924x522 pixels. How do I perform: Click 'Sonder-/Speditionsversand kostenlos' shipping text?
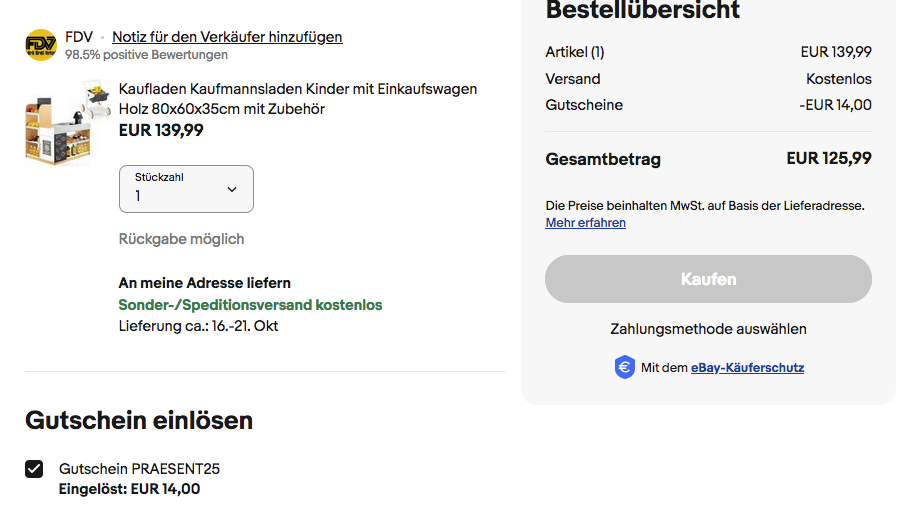coord(250,305)
